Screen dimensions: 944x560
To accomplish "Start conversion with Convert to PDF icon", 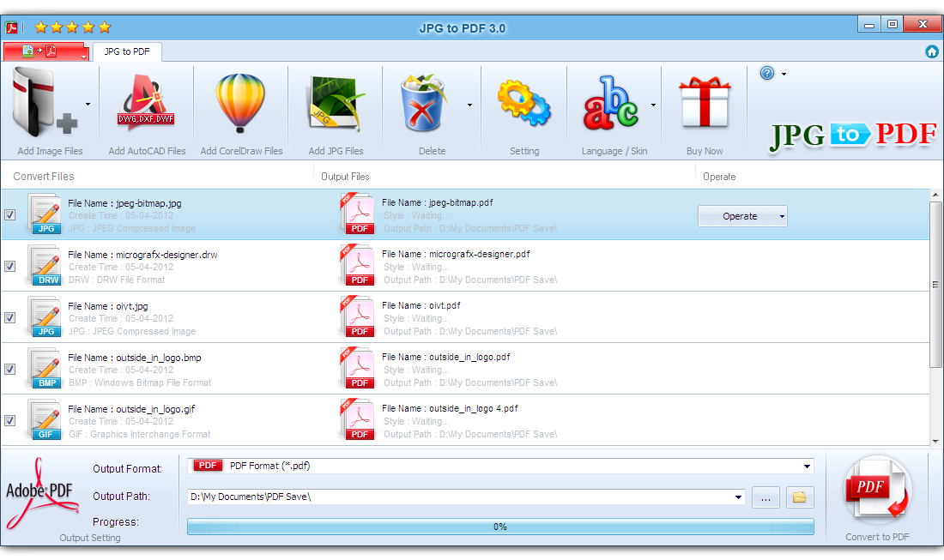I will [877, 489].
